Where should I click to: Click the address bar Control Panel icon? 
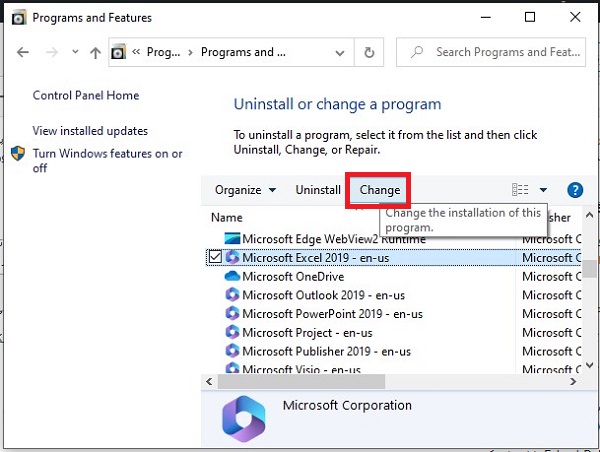[x=118, y=52]
